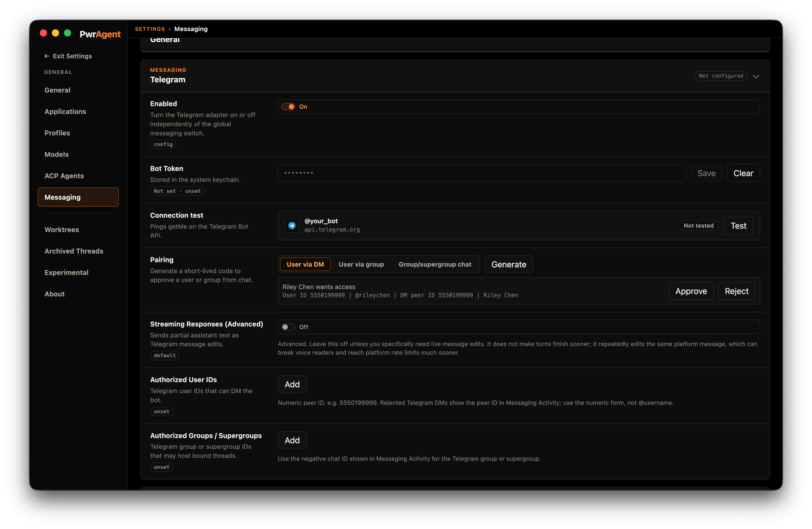Click the config tag under Enabled
The height and width of the screenshot is (529, 812).
click(x=163, y=144)
